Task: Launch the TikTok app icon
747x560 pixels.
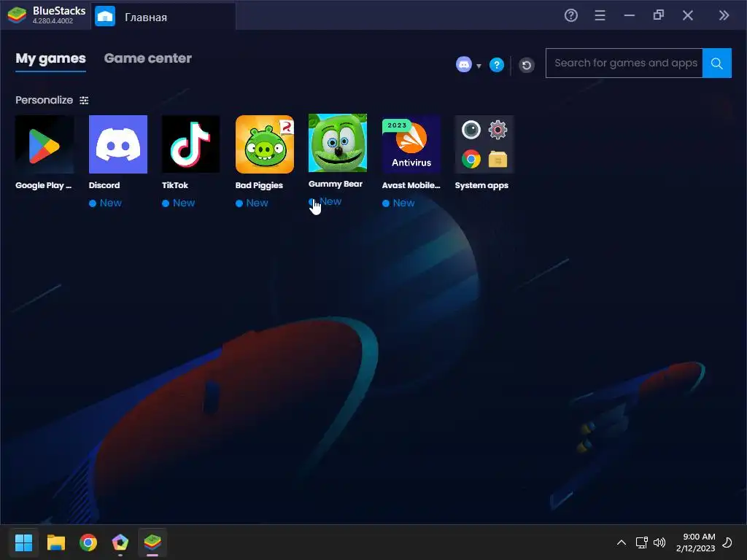Action: pyautogui.click(x=191, y=144)
